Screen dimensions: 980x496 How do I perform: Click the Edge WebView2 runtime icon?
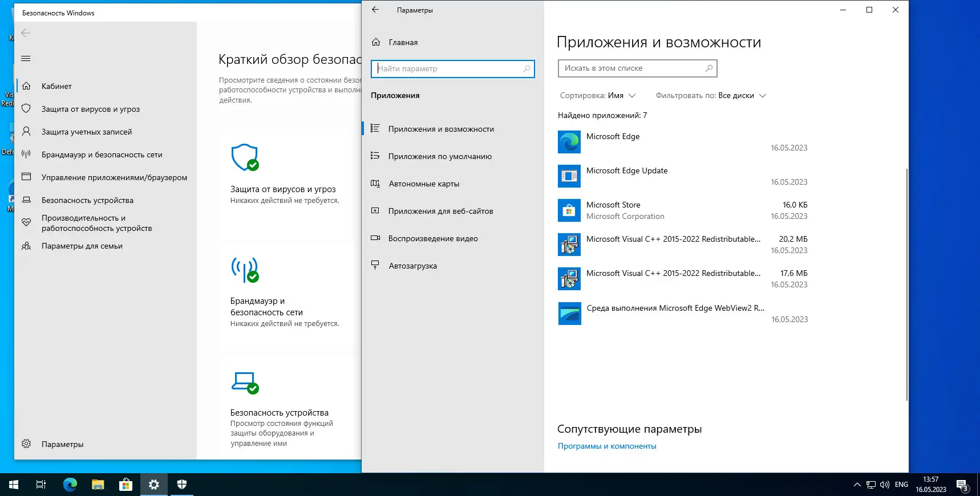[x=570, y=314]
